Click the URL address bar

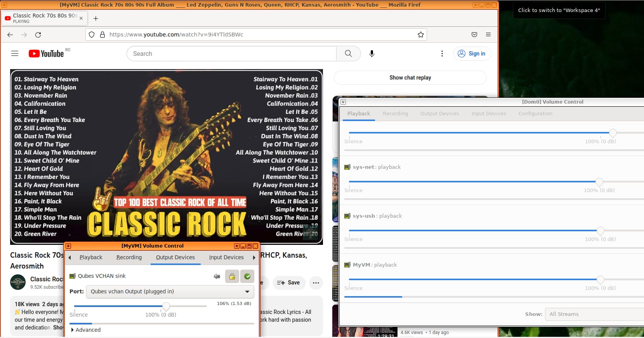[256, 35]
